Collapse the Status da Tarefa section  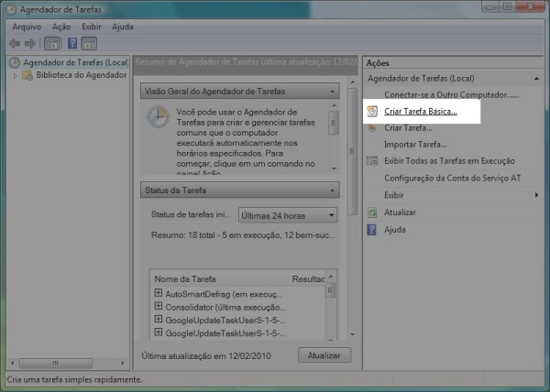(x=333, y=190)
